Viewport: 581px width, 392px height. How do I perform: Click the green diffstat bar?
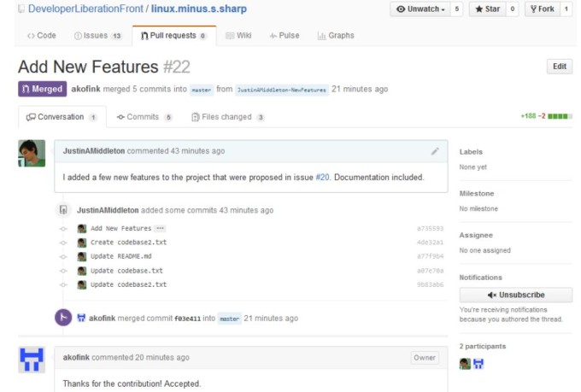560,116
